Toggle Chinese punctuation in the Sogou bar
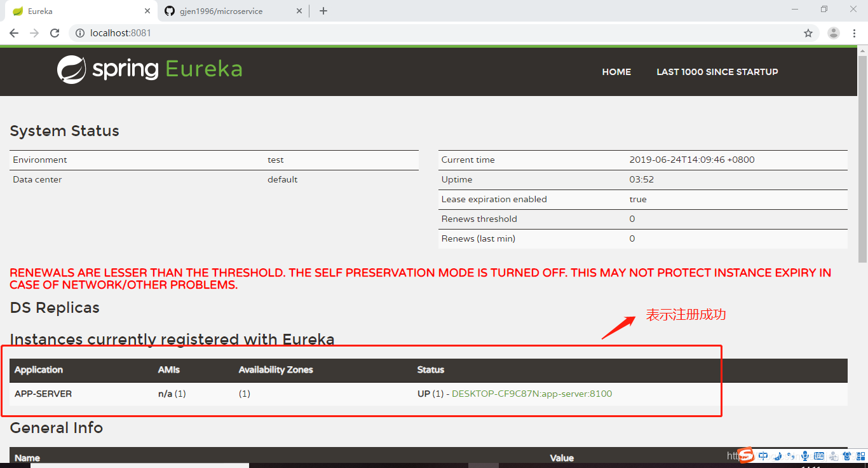The image size is (868, 468). (x=791, y=455)
